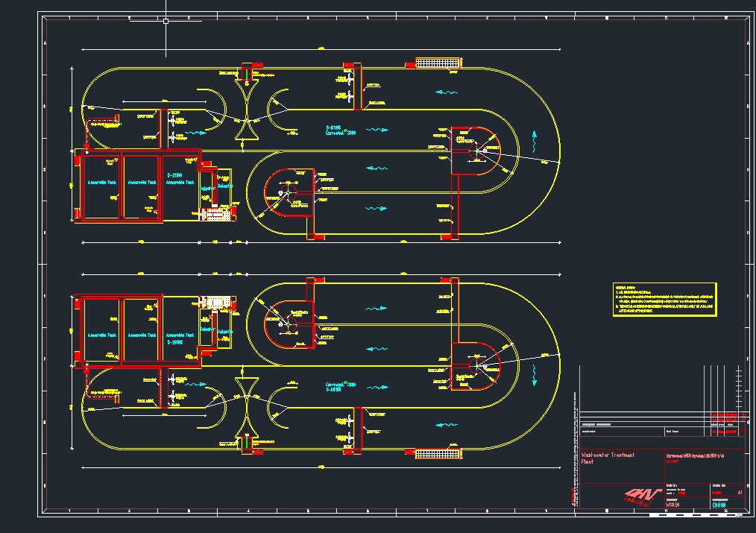Select the red company logo in title block
The height and width of the screenshot is (533, 756).
tap(643, 496)
